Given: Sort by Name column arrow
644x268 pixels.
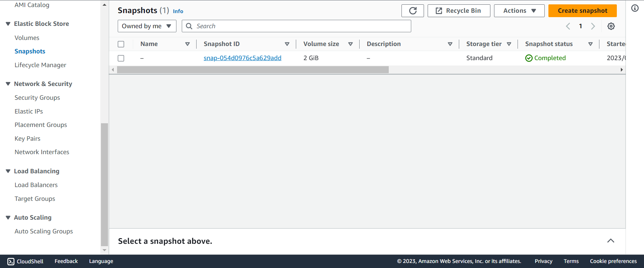Looking at the screenshot, I should point(187,44).
